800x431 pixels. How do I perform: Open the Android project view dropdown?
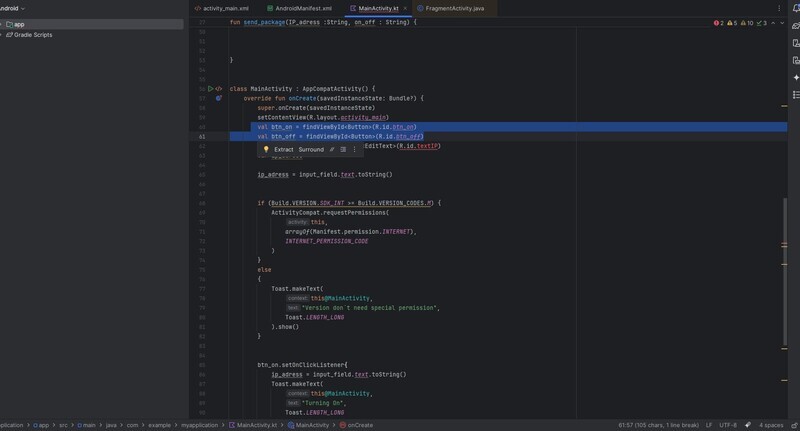tap(12, 8)
